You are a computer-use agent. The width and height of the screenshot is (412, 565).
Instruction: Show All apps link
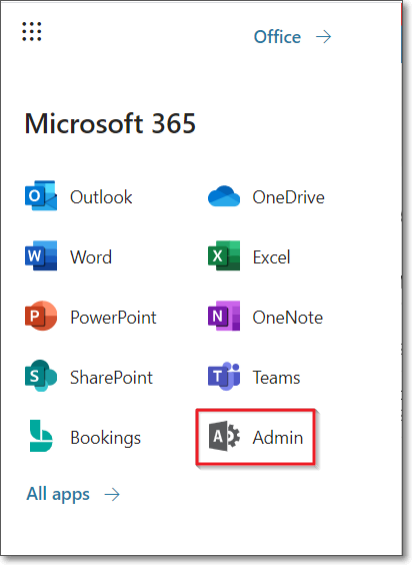click(58, 494)
